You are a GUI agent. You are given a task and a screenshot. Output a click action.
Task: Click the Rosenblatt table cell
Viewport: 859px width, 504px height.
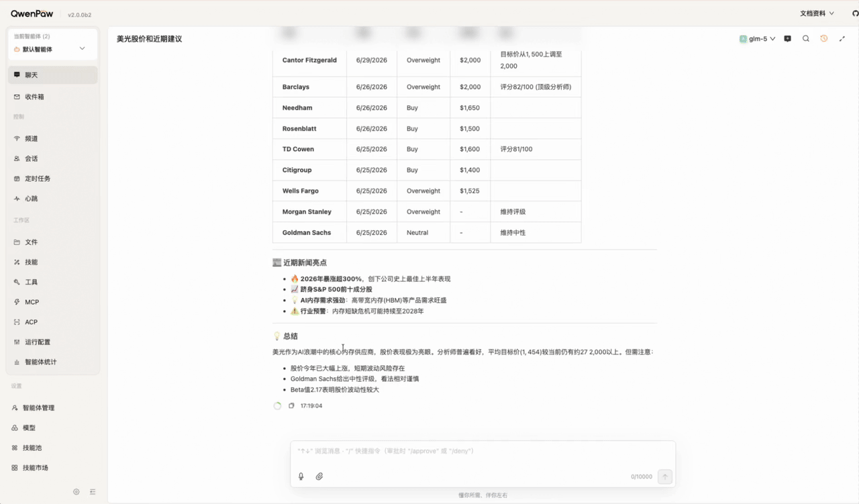click(x=310, y=129)
